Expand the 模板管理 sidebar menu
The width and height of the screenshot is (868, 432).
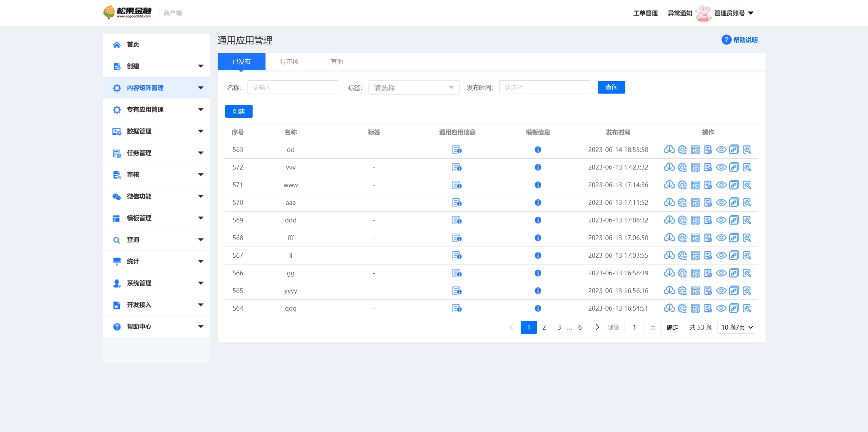(156, 218)
